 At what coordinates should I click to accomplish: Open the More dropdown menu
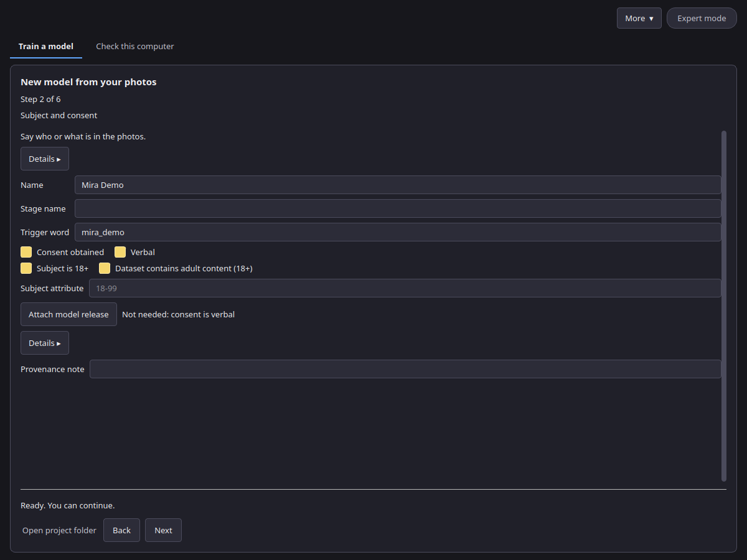tap(639, 18)
